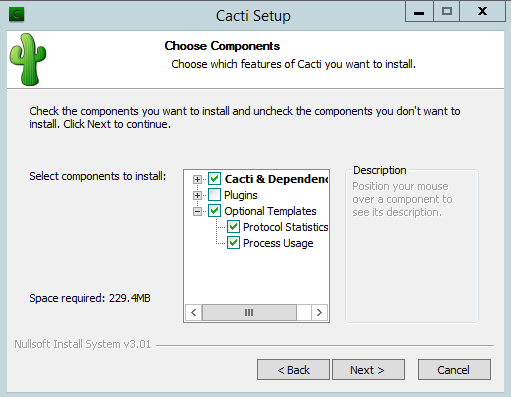Toggle the Process Usage checkbox

click(233, 243)
